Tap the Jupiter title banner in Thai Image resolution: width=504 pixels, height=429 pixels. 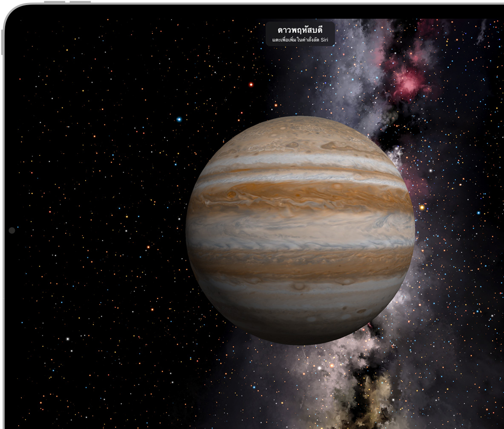[300, 30]
